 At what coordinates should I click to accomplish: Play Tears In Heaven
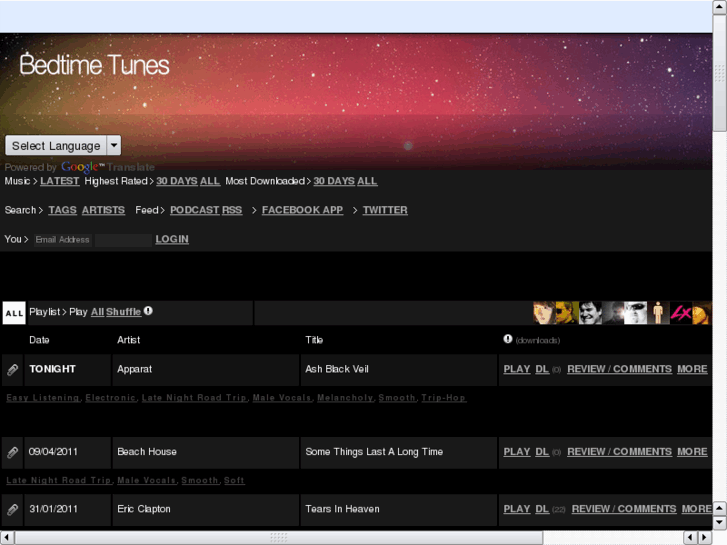517,509
